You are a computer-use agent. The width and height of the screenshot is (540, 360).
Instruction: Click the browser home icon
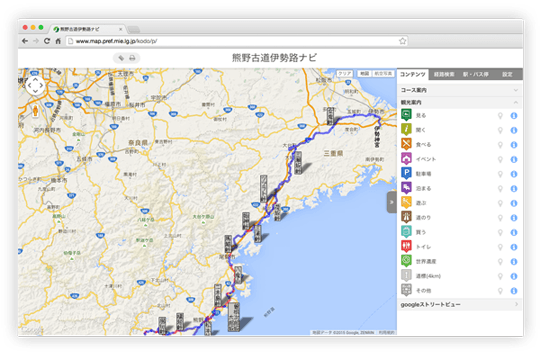(58, 41)
